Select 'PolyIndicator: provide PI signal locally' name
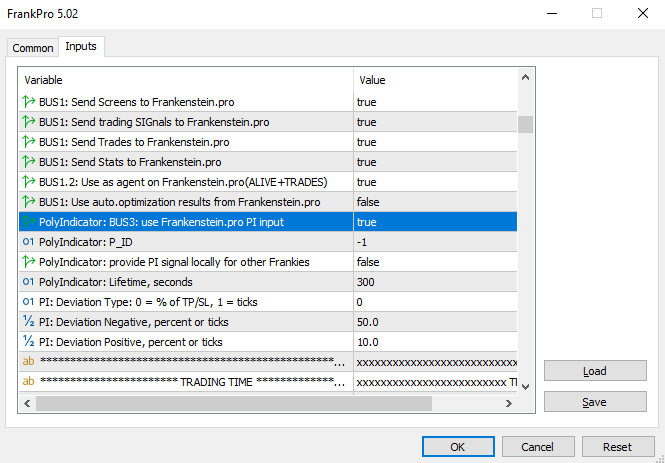665x463 pixels. click(174, 262)
